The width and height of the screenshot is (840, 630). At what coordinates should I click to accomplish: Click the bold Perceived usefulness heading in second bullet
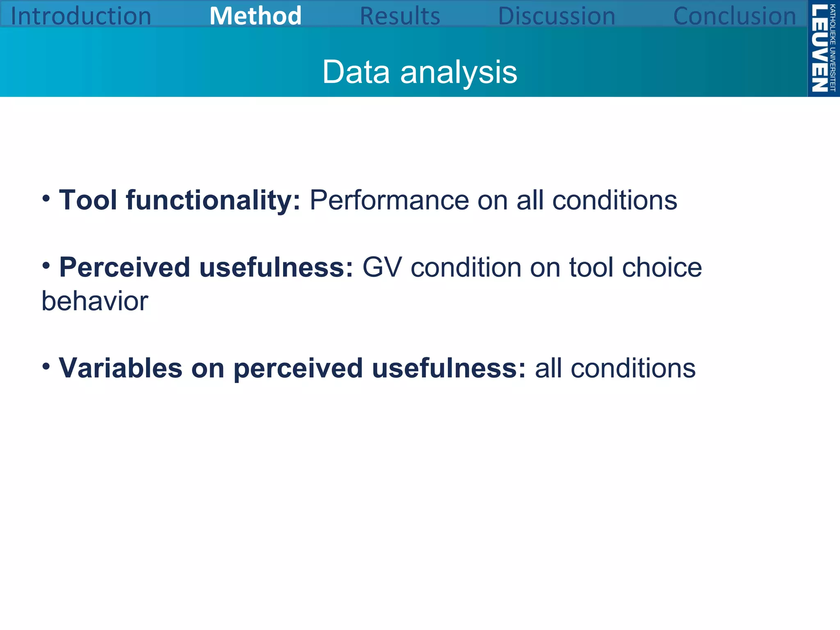(x=206, y=267)
